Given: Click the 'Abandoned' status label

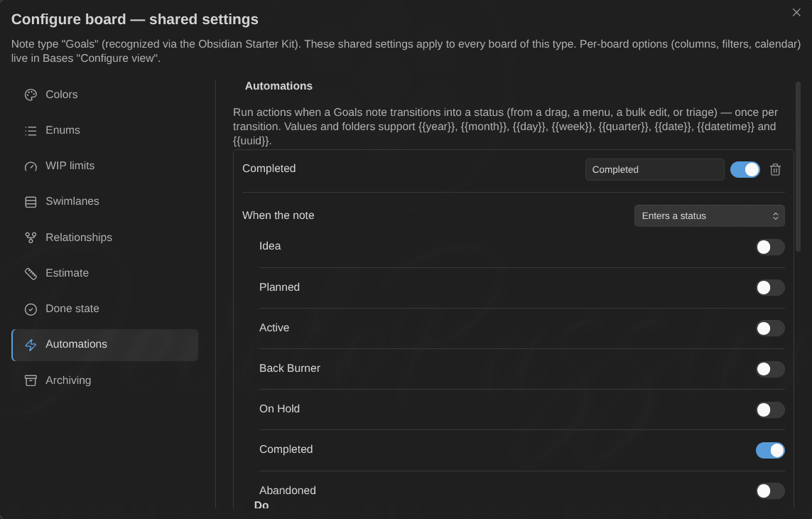Looking at the screenshot, I should click(288, 490).
